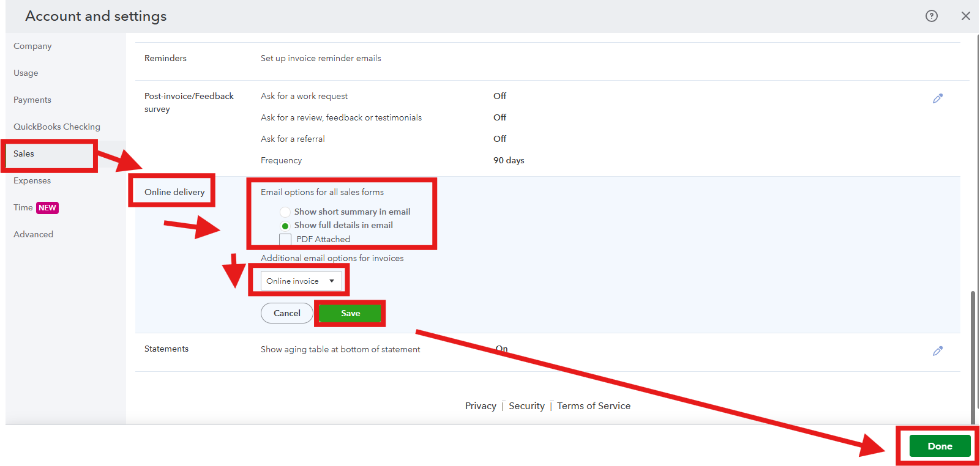Open the Terms of Service link

click(x=594, y=406)
